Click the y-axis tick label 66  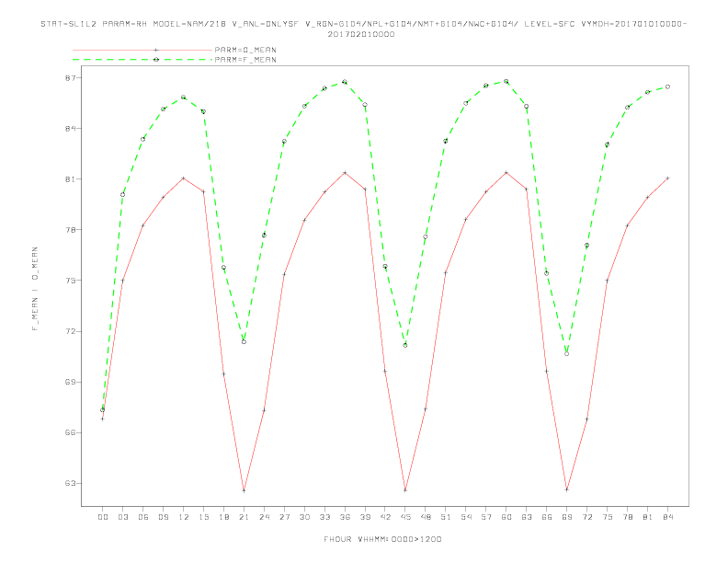click(x=70, y=432)
